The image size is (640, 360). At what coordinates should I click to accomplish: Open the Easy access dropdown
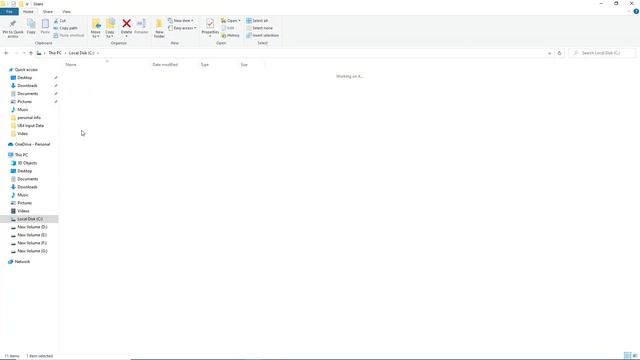(182, 28)
